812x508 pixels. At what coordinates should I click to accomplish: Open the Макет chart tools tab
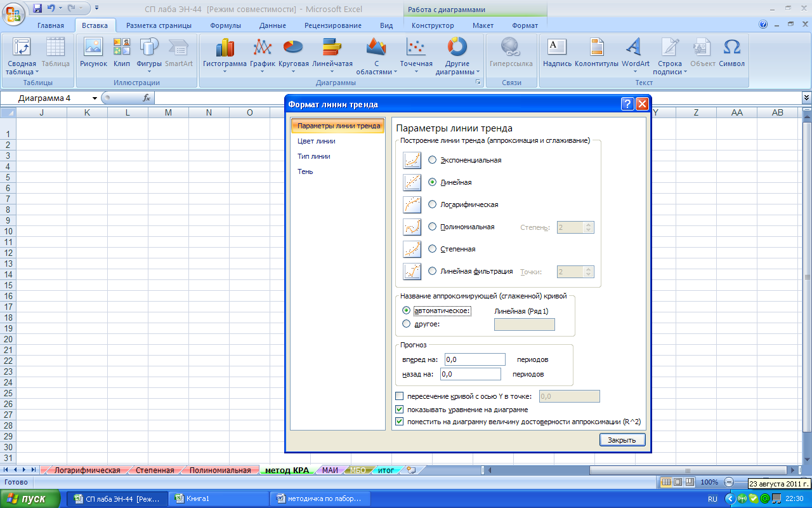[x=483, y=25]
